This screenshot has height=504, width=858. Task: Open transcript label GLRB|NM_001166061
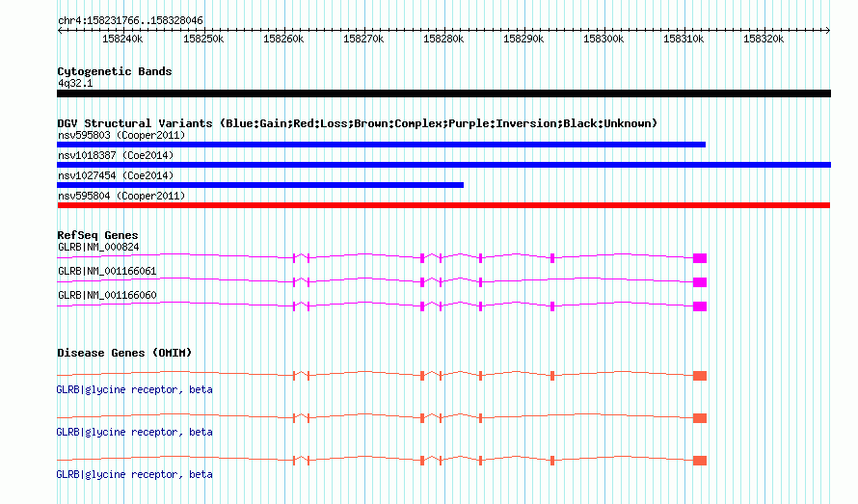(x=107, y=271)
